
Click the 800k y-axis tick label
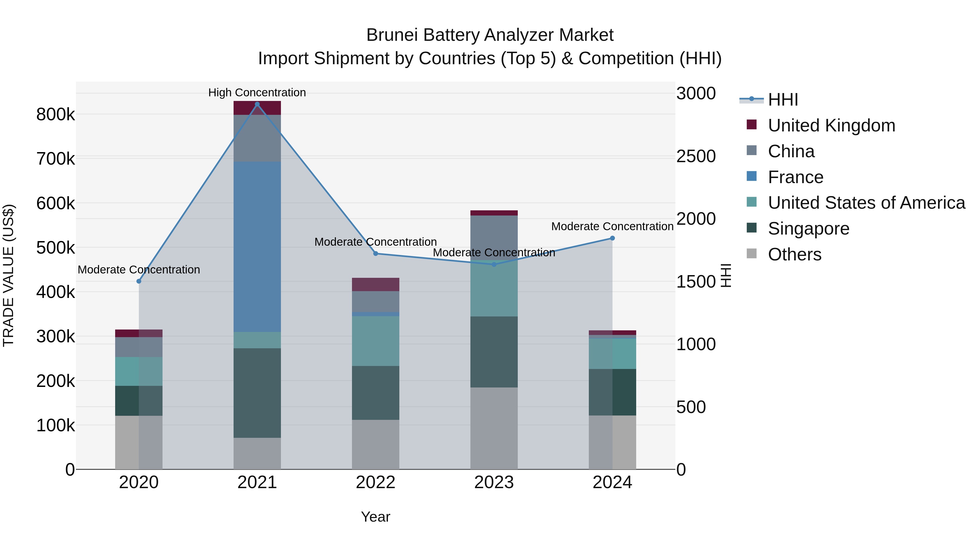pyautogui.click(x=56, y=115)
